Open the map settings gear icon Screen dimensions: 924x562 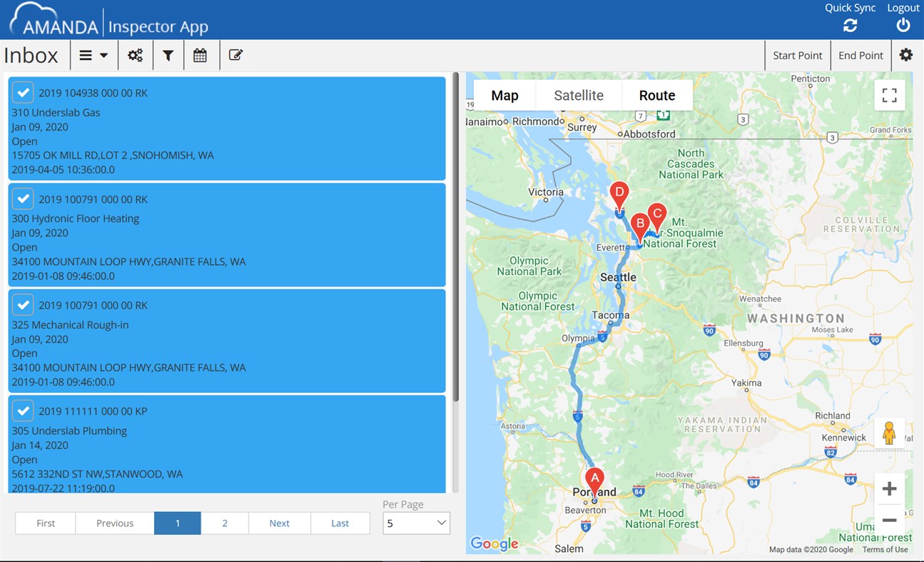click(906, 55)
